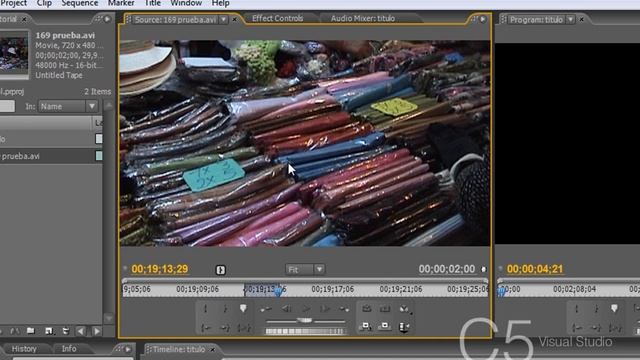Image resolution: width=640 pixels, height=360 pixels.
Task: Click left arrow button in Project panel
Action: point(81,331)
